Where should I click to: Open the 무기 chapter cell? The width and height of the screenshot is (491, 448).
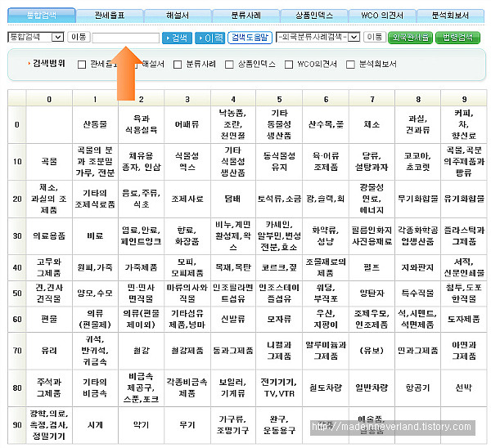(187, 425)
